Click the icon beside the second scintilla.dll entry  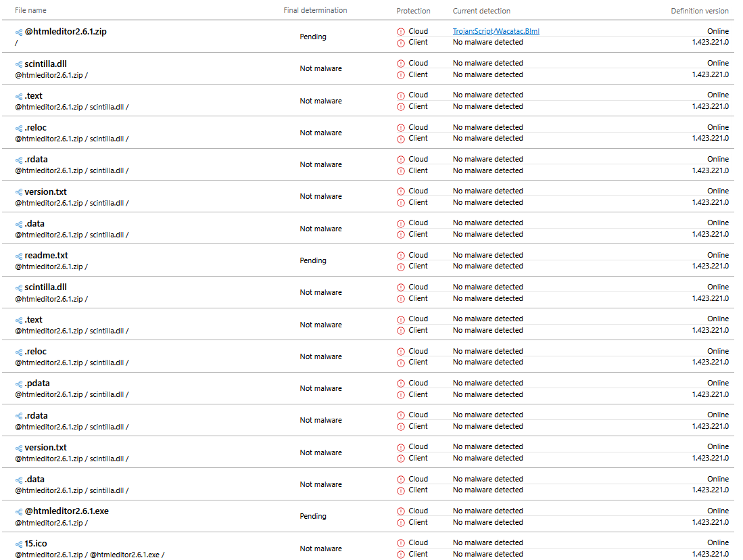pos(19,288)
